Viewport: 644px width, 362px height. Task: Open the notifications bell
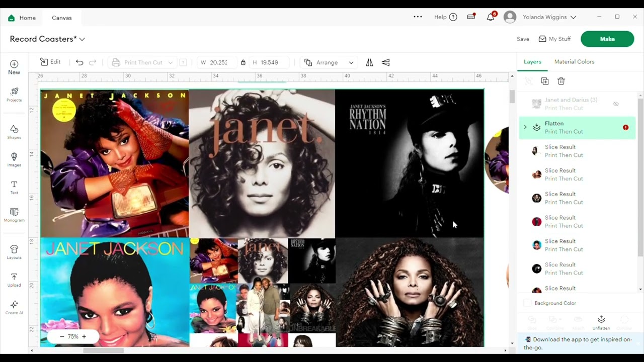(x=491, y=17)
